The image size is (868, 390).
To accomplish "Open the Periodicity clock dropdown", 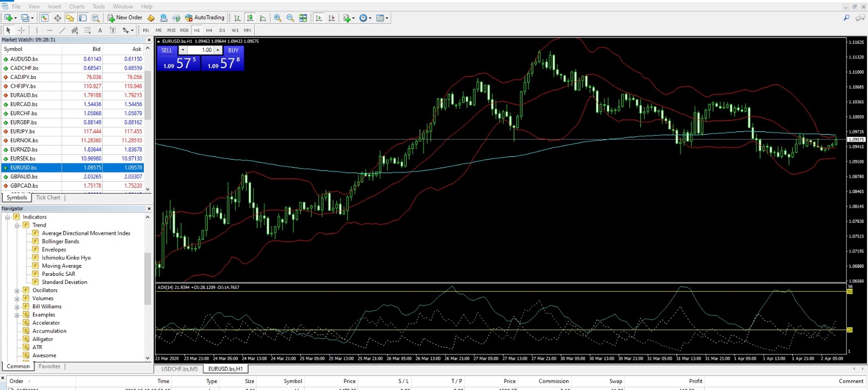I will pyautogui.click(x=366, y=18).
